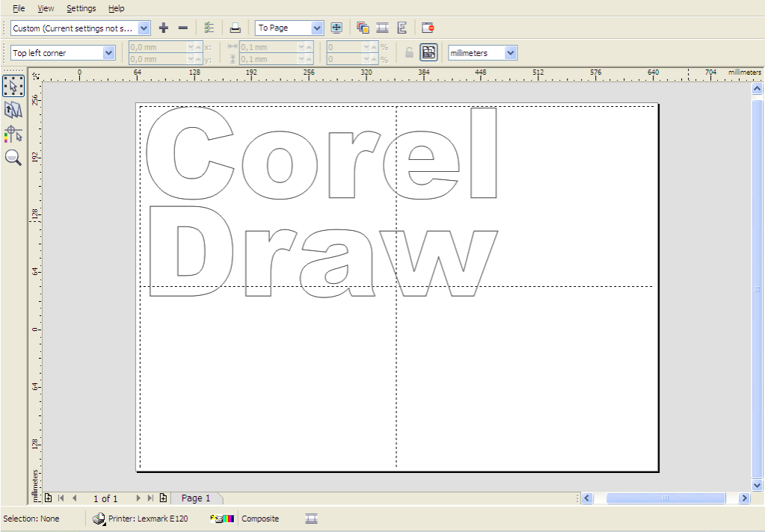Open the File menu
Screen dimensions: 765x532
pyautogui.click(x=19, y=8)
